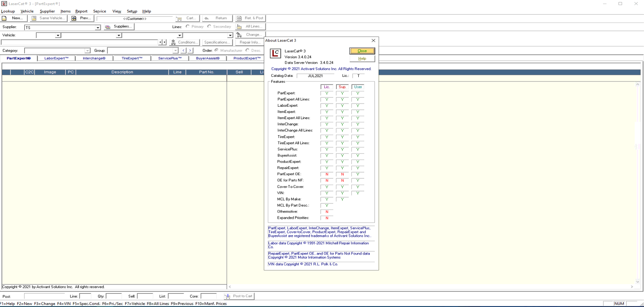
Task: Click the Post to Cart button
Action: click(239, 296)
